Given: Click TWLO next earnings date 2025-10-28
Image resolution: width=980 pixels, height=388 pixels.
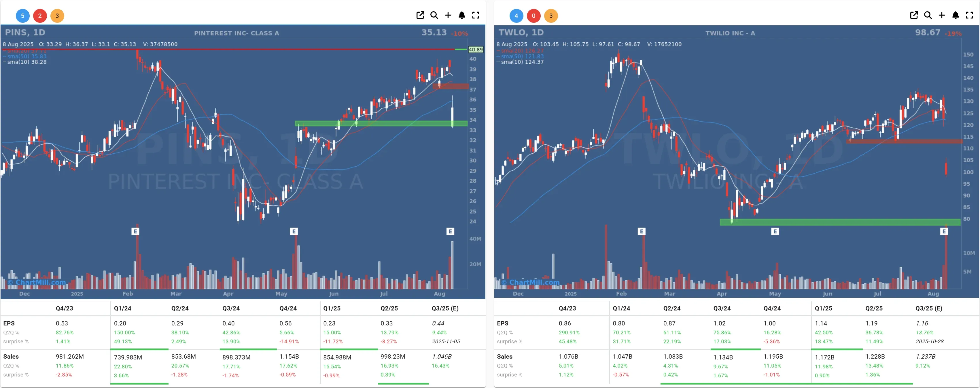Looking at the screenshot, I should [x=929, y=342].
